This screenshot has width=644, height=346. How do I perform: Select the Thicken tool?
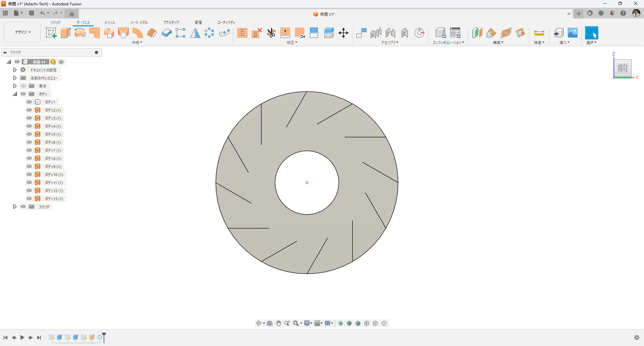166,33
